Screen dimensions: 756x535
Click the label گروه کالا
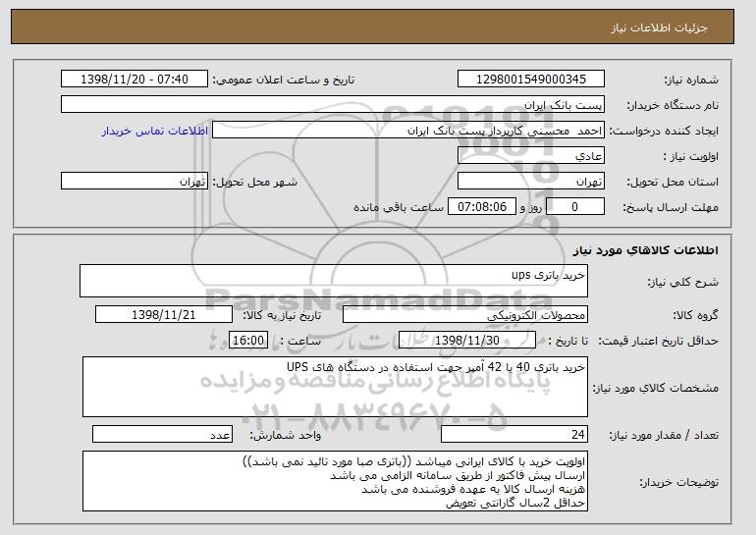click(x=695, y=315)
